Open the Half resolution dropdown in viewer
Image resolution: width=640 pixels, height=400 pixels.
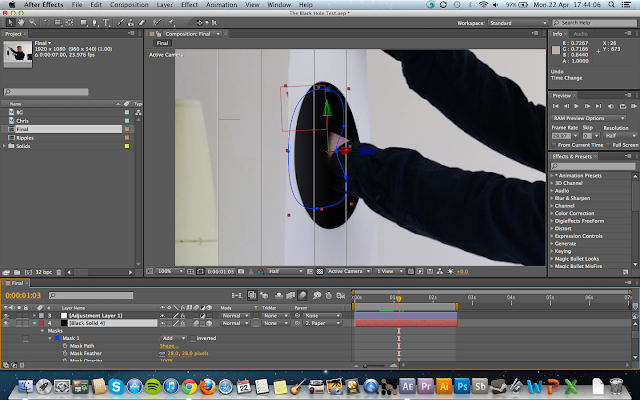point(285,271)
